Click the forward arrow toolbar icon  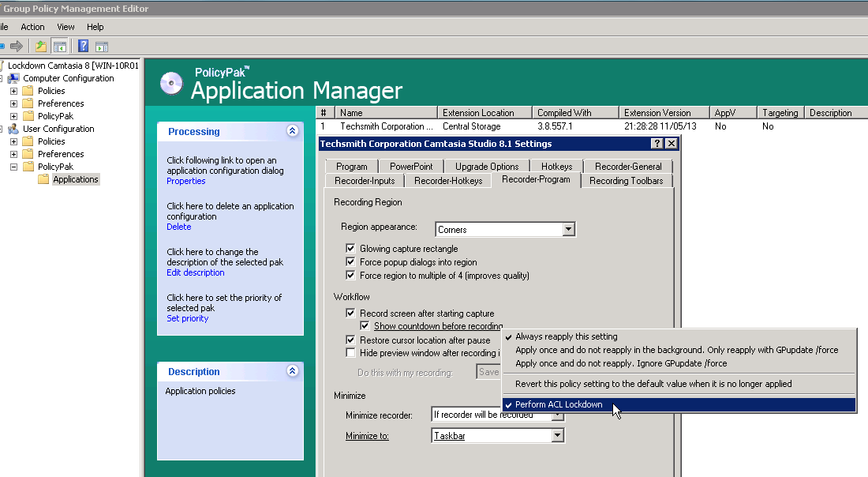[17, 47]
